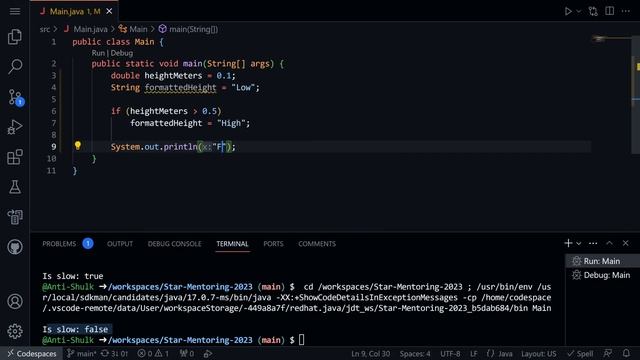Click the forwarded ports status item

click(x=187, y=353)
